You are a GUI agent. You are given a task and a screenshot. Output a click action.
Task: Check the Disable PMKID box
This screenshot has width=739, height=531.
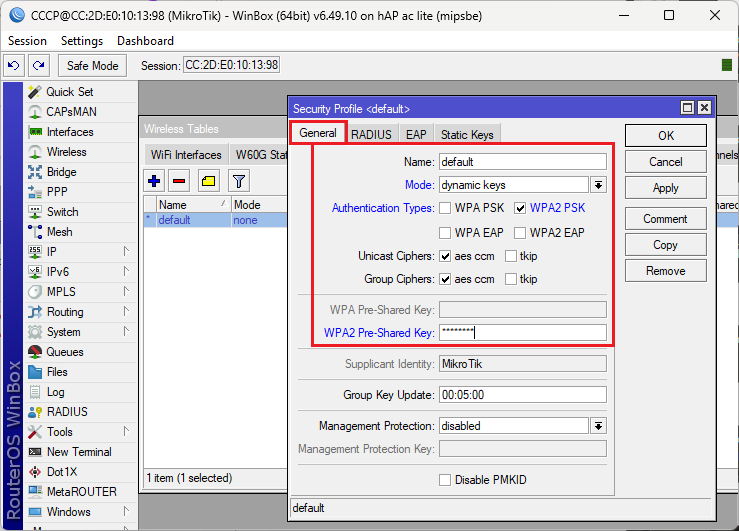[x=445, y=480]
